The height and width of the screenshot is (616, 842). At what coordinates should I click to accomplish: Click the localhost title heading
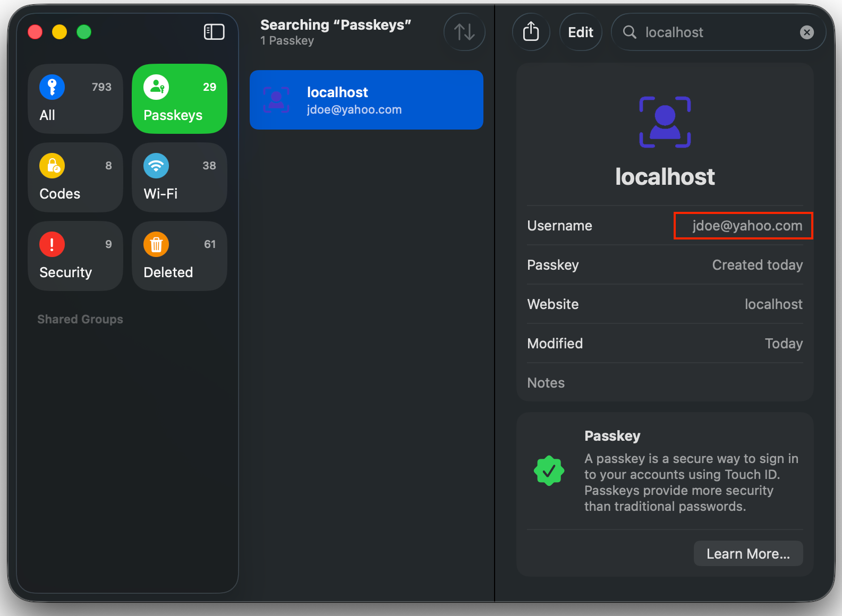(665, 177)
